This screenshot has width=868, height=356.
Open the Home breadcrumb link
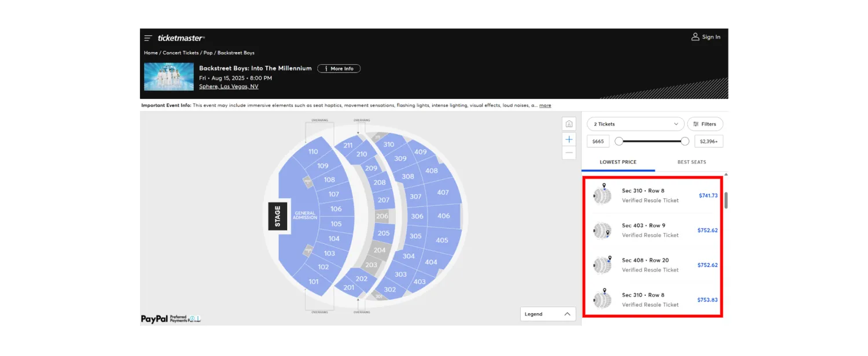[151, 53]
